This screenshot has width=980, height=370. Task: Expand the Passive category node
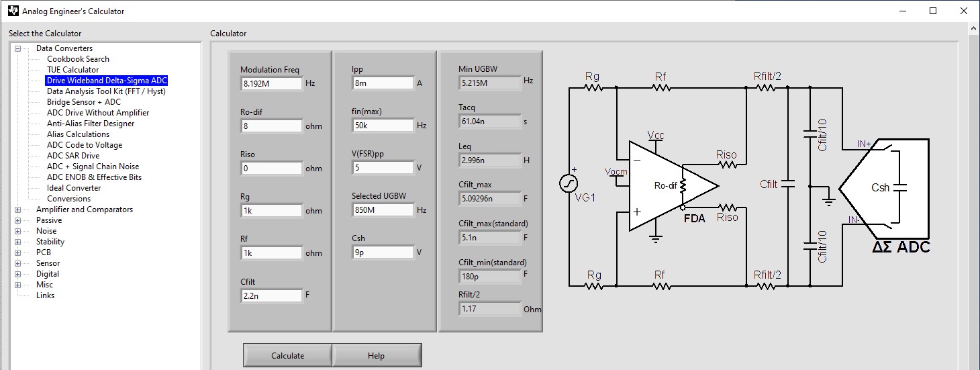(18, 220)
